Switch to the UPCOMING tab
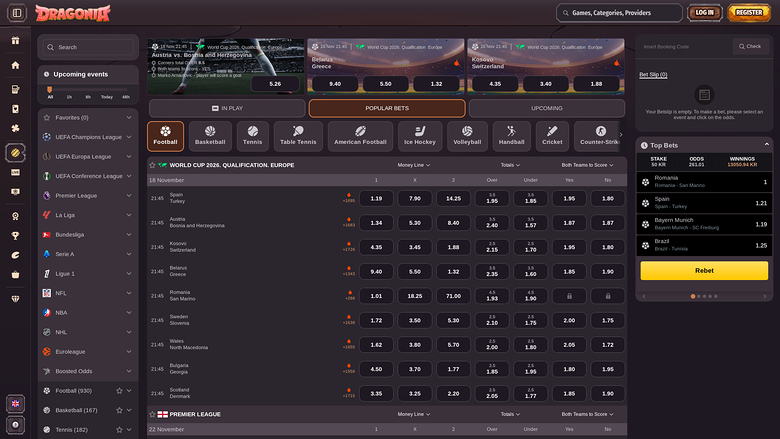Viewport: 780px width, 439px height. coord(546,108)
